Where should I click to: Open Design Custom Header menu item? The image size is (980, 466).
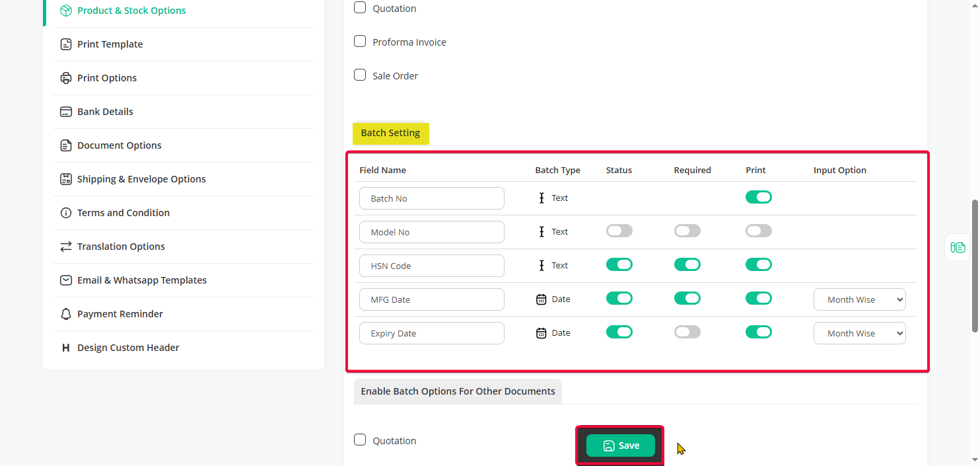click(x=128, y=348)
